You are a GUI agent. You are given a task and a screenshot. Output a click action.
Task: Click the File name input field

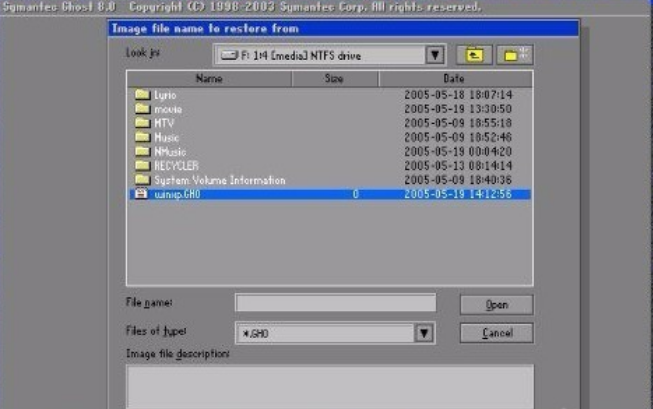click(335, 304)
